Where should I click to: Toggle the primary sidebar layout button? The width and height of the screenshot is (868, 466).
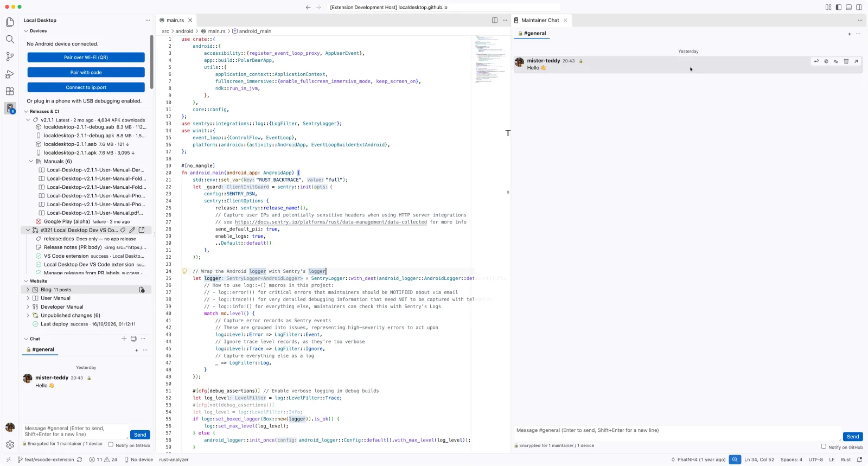coord(839,7)
